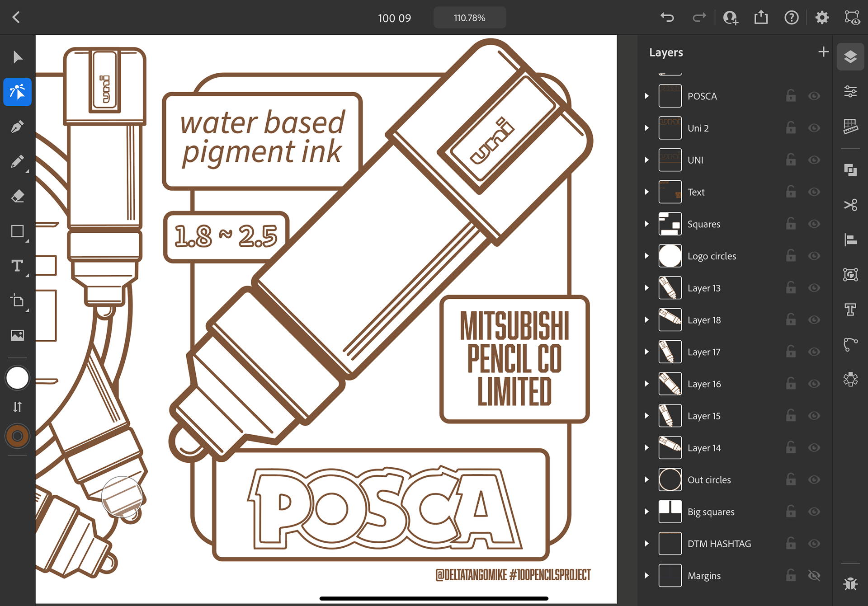
Task: Swap fill and stroke colors
Action: (17, 407)
